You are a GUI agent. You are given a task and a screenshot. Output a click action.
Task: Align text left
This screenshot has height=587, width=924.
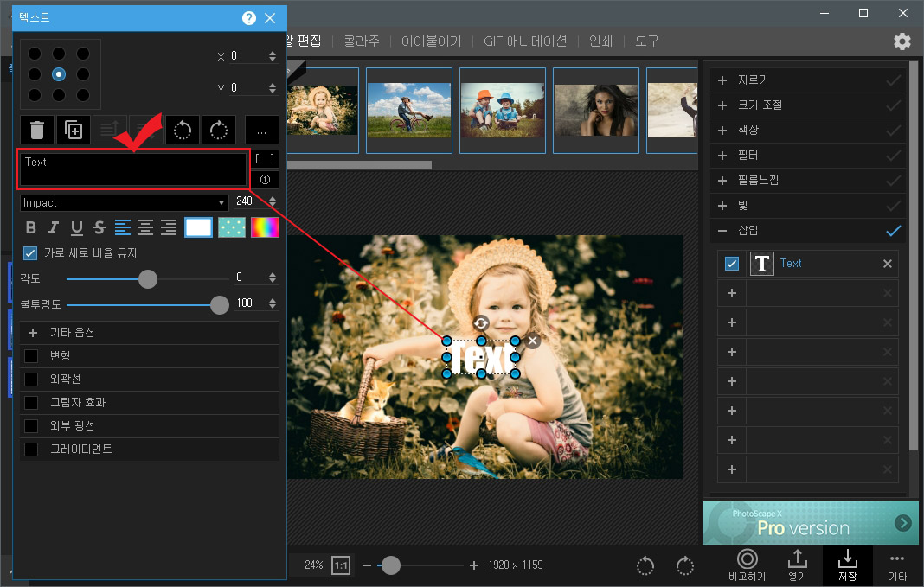click(123, 227)
